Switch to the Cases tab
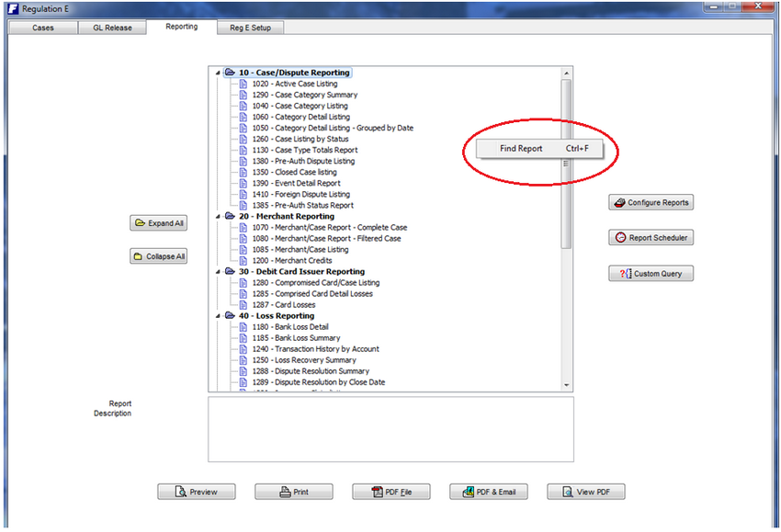781x532 pixels. tap(43, 28)
